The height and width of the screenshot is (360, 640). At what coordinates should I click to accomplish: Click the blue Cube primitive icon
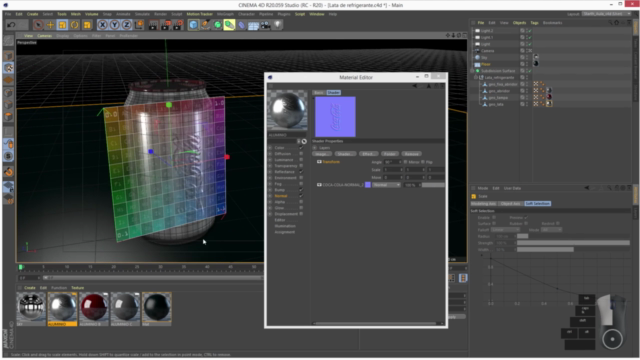coord(193,25)
